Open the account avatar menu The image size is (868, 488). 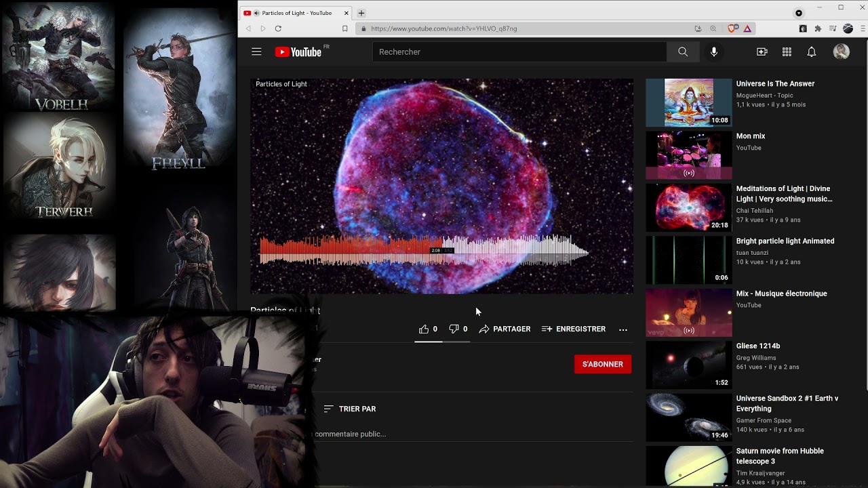842,52
